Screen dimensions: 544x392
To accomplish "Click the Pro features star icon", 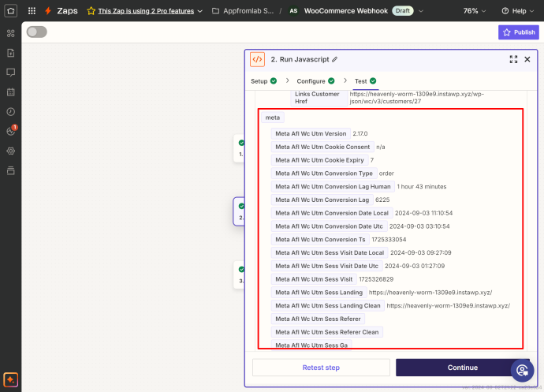I will 91,11.
